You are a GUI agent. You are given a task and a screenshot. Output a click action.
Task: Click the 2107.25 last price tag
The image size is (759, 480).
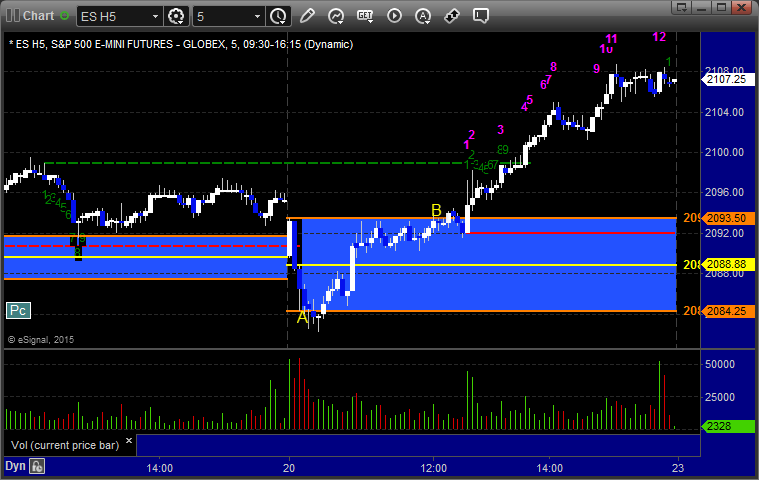(728, 79)
